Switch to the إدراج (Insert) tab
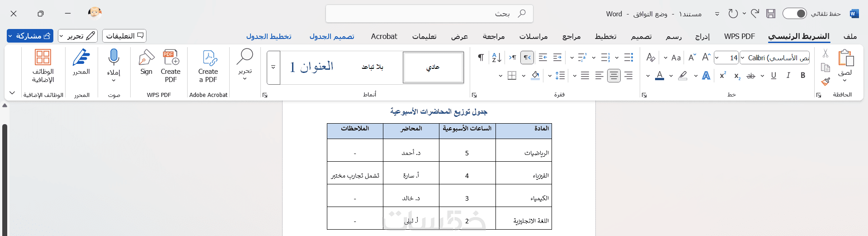Viewport: 868px width, 236px height. (703, 36)
